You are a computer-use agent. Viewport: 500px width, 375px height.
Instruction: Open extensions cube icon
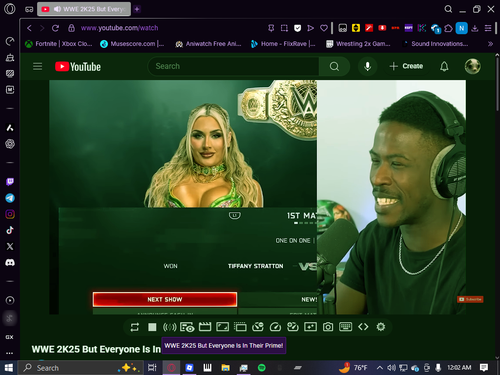[x=448, y=28]
